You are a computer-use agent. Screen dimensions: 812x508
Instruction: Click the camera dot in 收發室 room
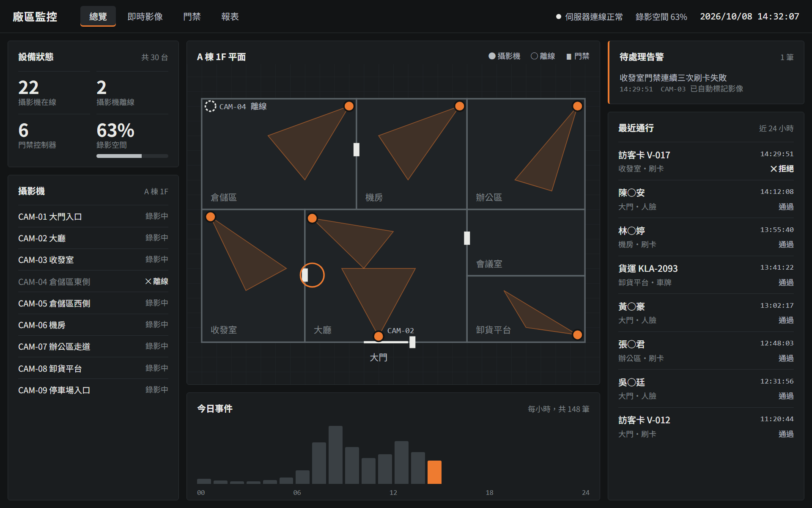click(x=210, y=217)
